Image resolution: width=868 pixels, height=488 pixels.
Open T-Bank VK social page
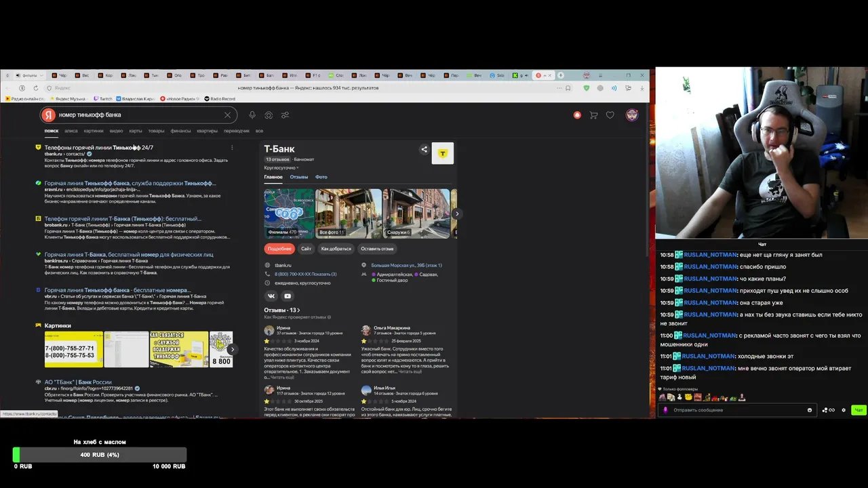click(271, 296)
